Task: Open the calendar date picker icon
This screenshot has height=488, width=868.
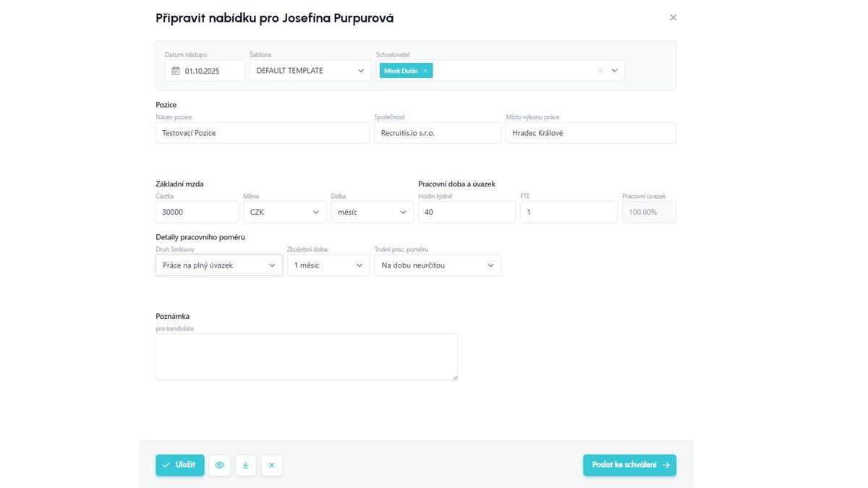Action: tap(176, 71)
